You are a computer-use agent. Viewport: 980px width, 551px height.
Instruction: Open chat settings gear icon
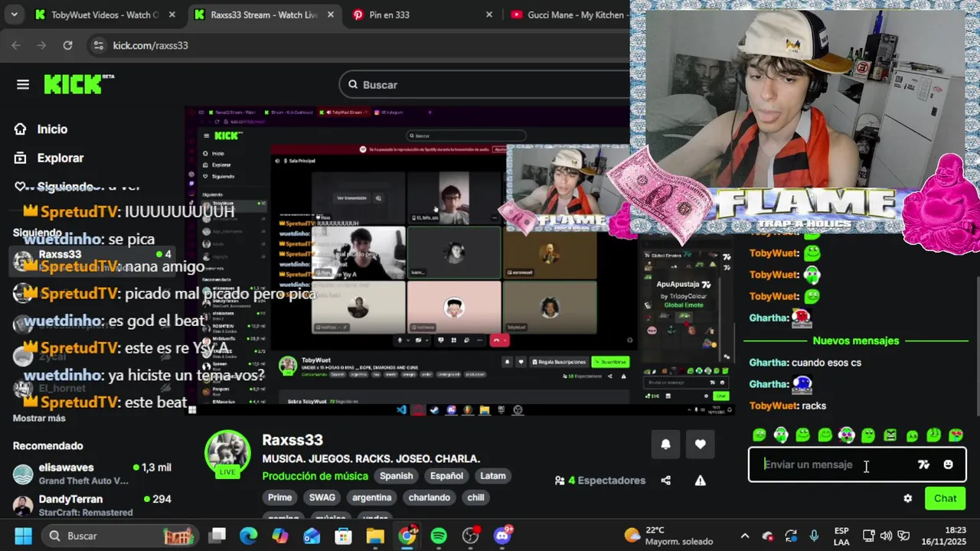(x=907, y=498)
